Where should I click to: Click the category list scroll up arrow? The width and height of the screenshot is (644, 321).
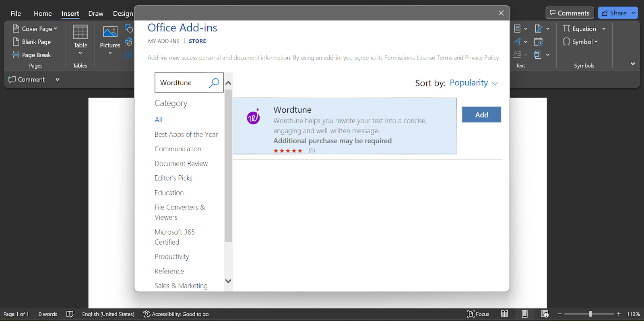point(228,83)
